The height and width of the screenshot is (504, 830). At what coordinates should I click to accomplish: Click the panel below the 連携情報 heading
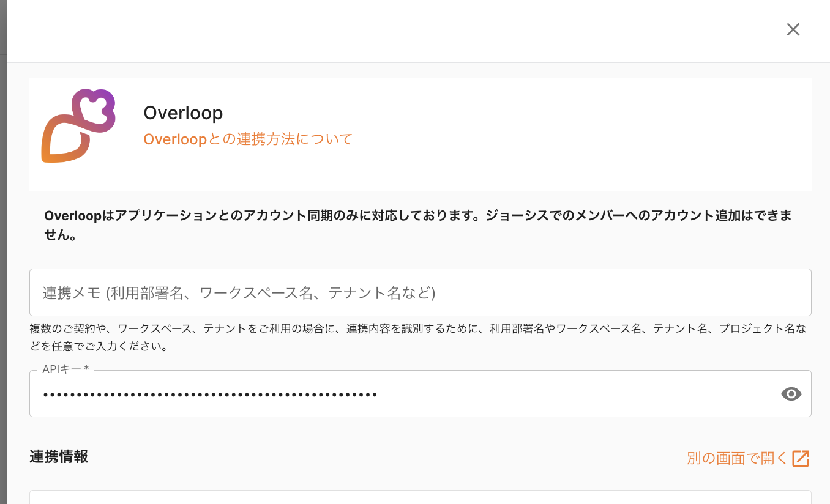420,497
